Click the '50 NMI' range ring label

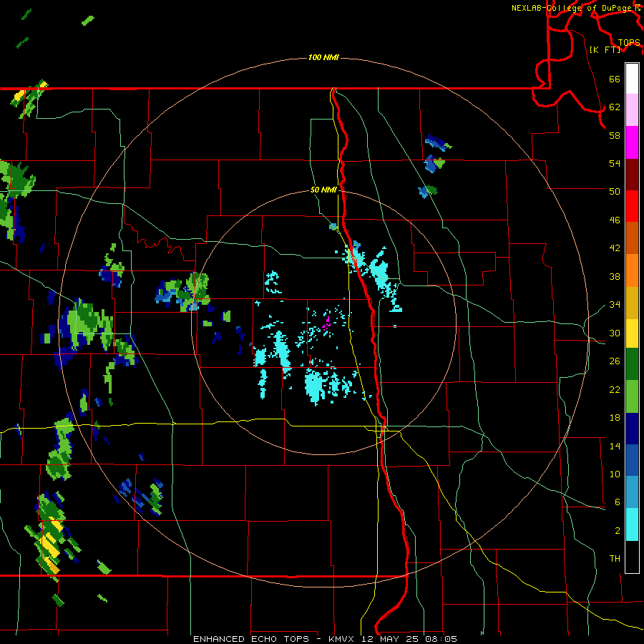323,190
